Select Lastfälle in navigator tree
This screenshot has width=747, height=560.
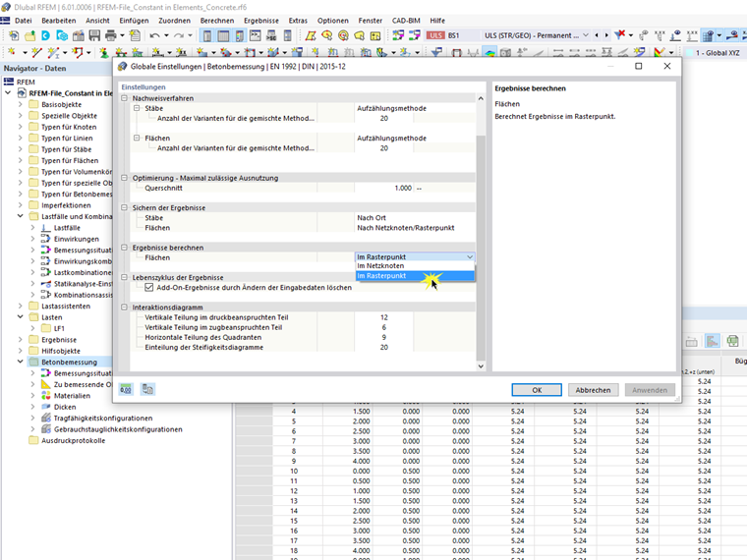coord(67,228)
